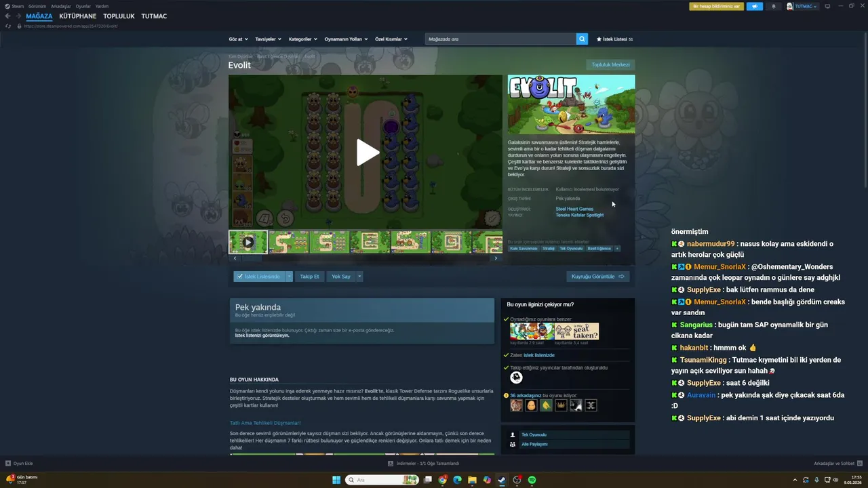Open Oynamanın Yolları dropdown
This screenshot has width=868, height=488.
coord(346,39)
